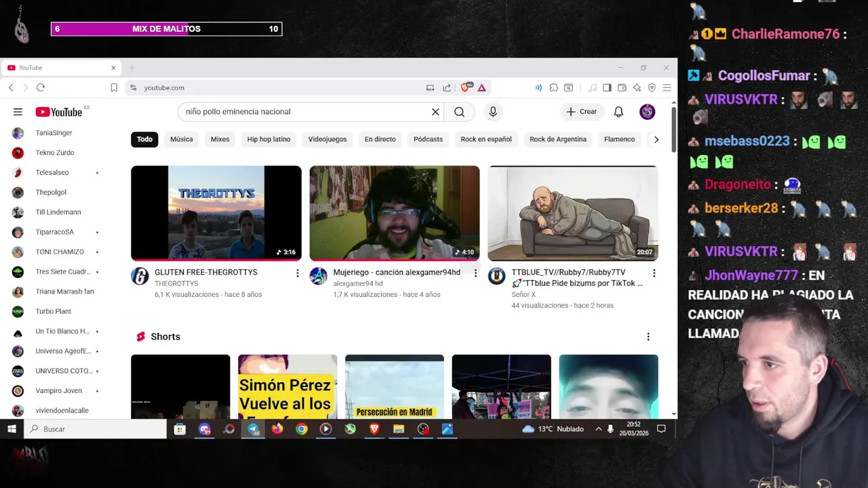This screenshot has width=868, height=488.
Task: Select the En directo chip
Action: 380,139
